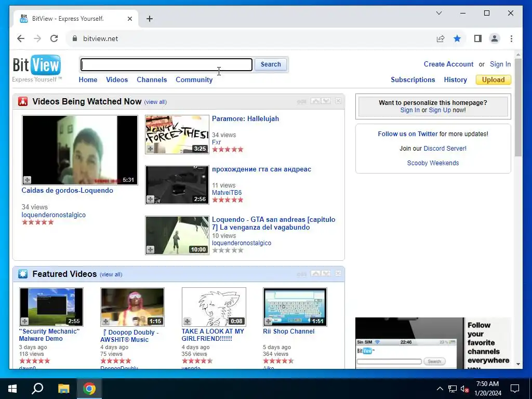Viewport: 532px width, 399px height.
Task: Open Paramore: Hallelujah video thumbnail
Action: (177, 135)
